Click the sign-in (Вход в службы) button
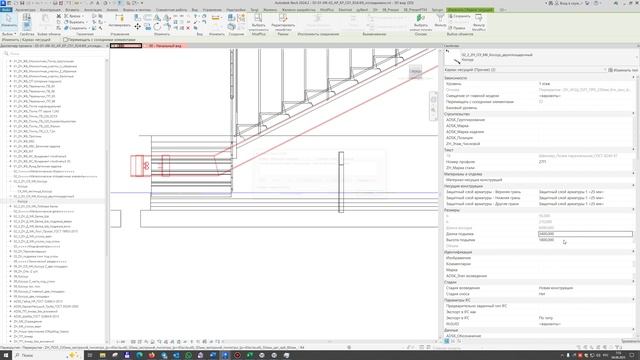 tap(567, 3)
